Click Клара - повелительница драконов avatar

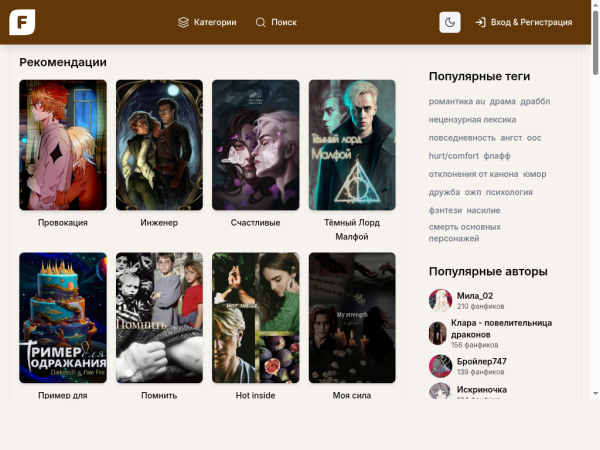tap(437, 333)
